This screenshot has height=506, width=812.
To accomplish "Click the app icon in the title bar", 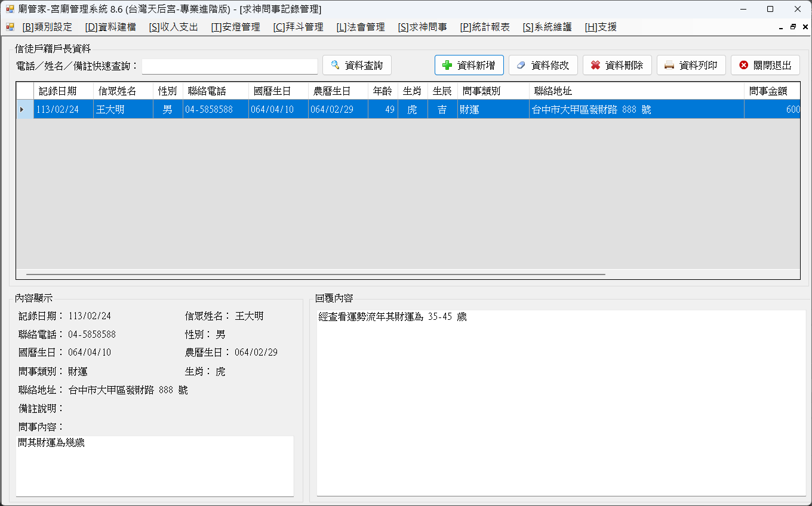I will pos(10,9).
